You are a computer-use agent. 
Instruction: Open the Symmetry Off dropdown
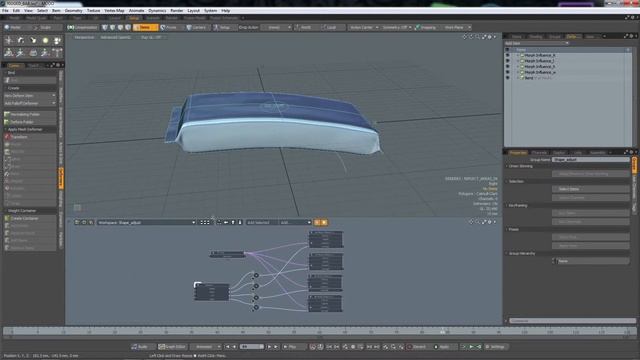pos(397,27)
